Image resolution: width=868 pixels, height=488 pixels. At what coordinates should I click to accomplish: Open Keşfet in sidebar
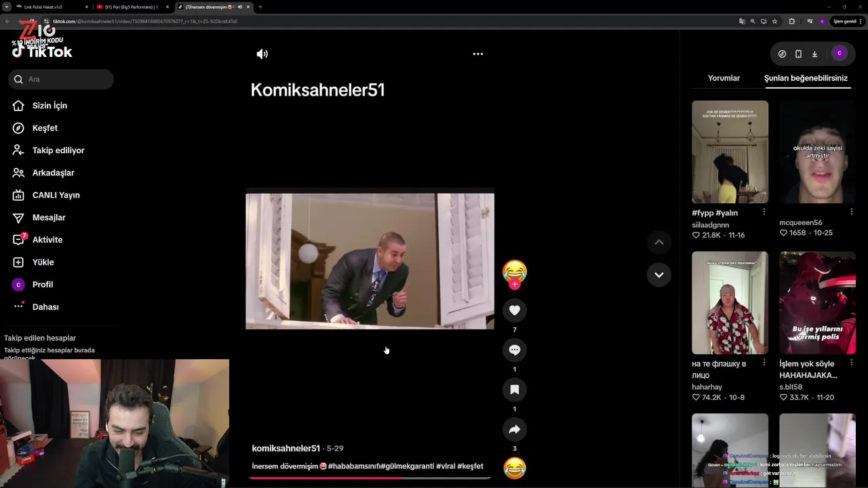click(x=45, y=128)
